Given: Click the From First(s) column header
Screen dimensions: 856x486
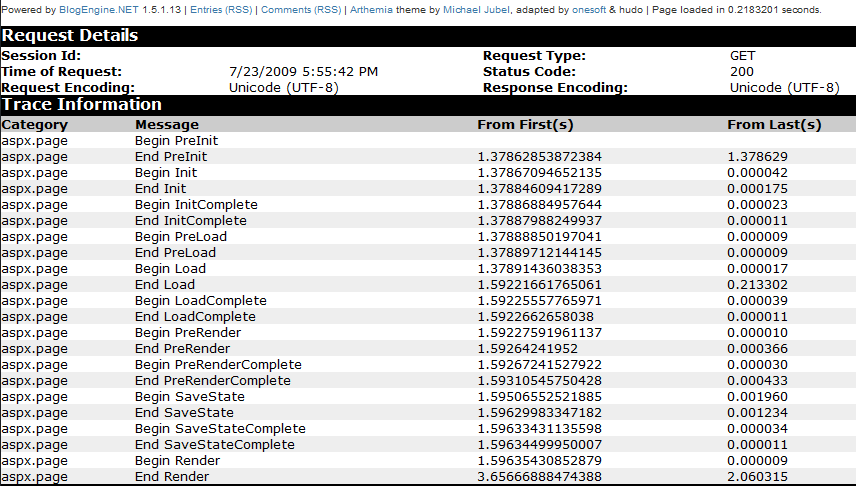Looking at the screenshot, I should [525, 125].
